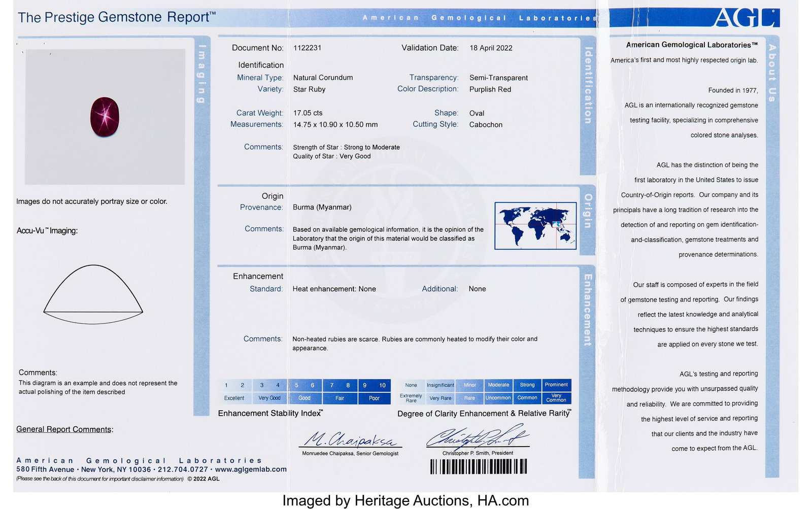Click the Strength of Star comment line

pyautogui.click(x=346, y=147)
